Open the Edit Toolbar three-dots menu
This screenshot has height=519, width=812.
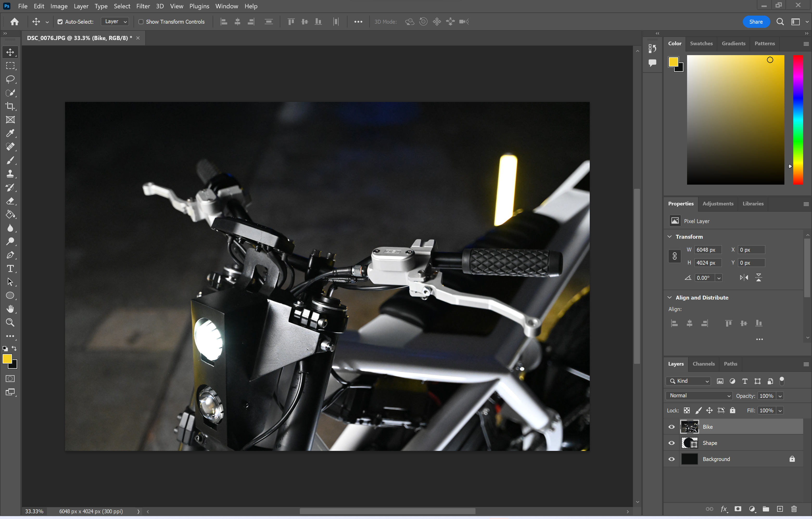(10, 336)
